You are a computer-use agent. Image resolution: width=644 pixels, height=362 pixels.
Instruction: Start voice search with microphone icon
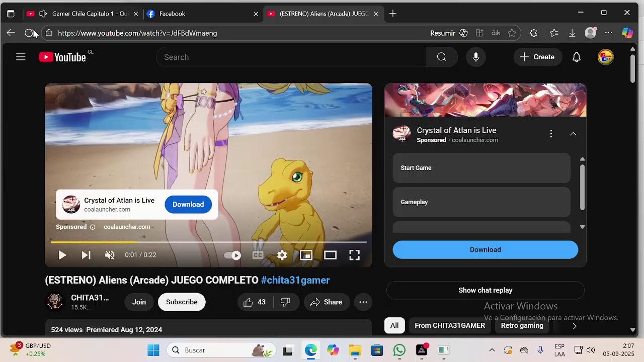coord(475,57)
